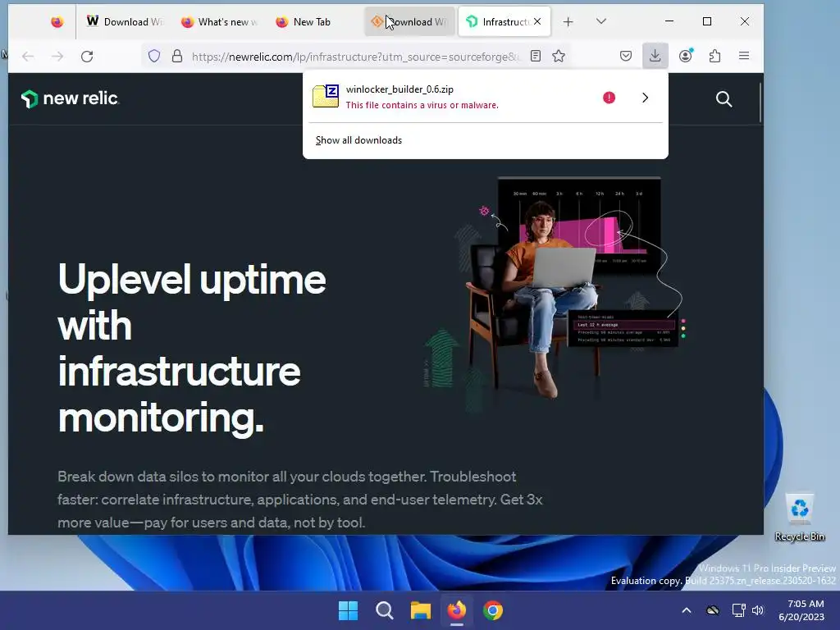Screen dimensions: 840x630
Task: Close the Infrastructure tab
Action: (537, 21)
